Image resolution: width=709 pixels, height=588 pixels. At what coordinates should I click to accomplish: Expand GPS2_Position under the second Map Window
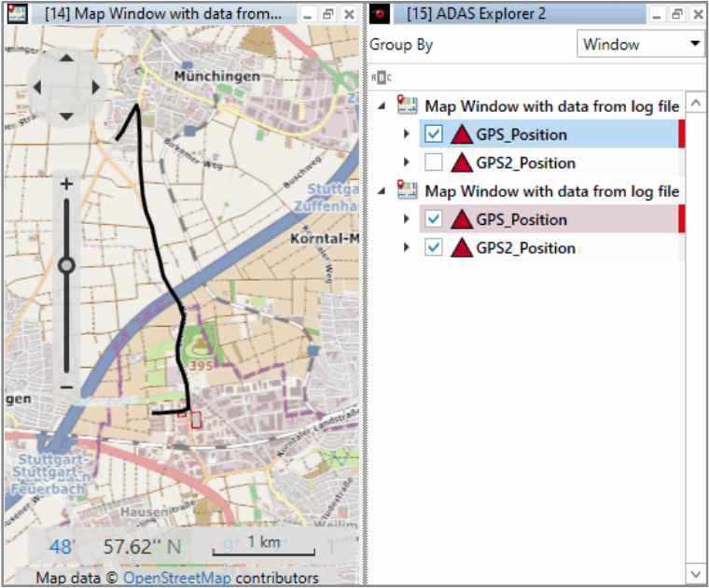(406, 247)
